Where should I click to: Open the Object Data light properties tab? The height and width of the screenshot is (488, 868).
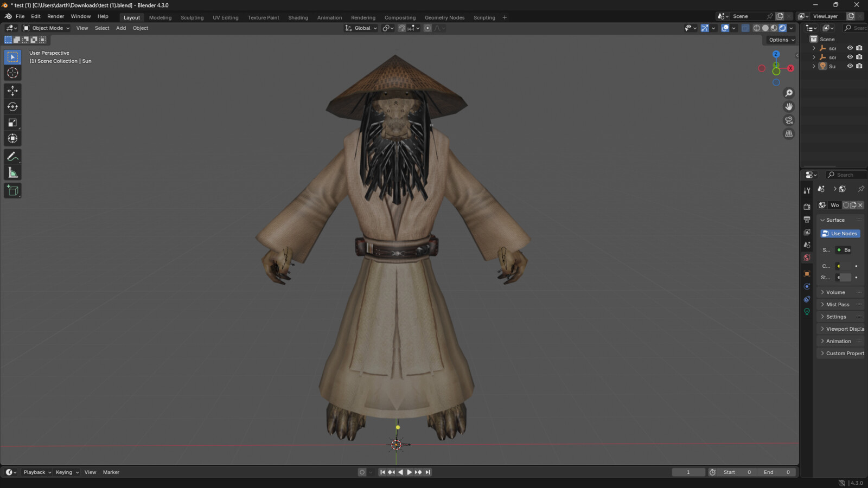(807, 312)
